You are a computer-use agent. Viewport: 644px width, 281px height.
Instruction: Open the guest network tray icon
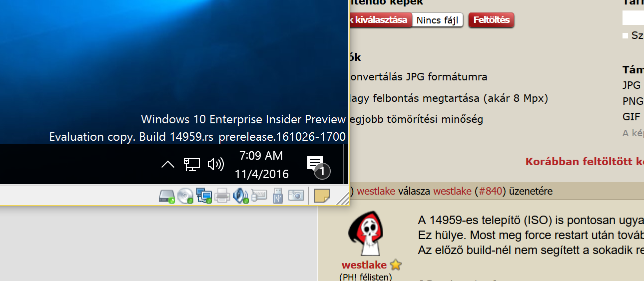coord(192,164)
